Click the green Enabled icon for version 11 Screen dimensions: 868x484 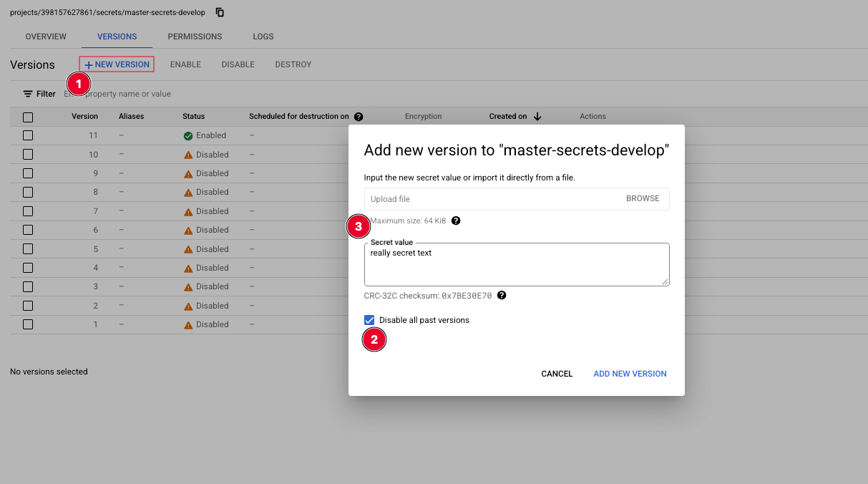pyautogui.click(x=187, y=135)
